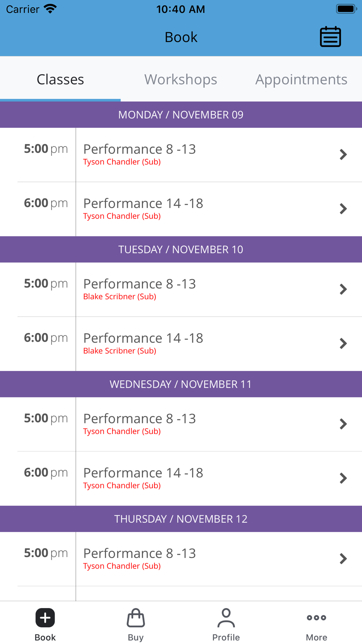Switch to the Appointments tab

pyautogui.click(x=301, y=79)
